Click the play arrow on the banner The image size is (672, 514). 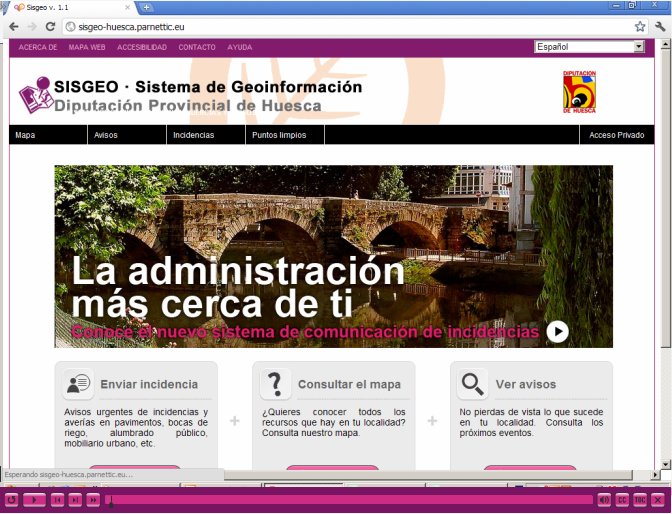coord(557,332)
